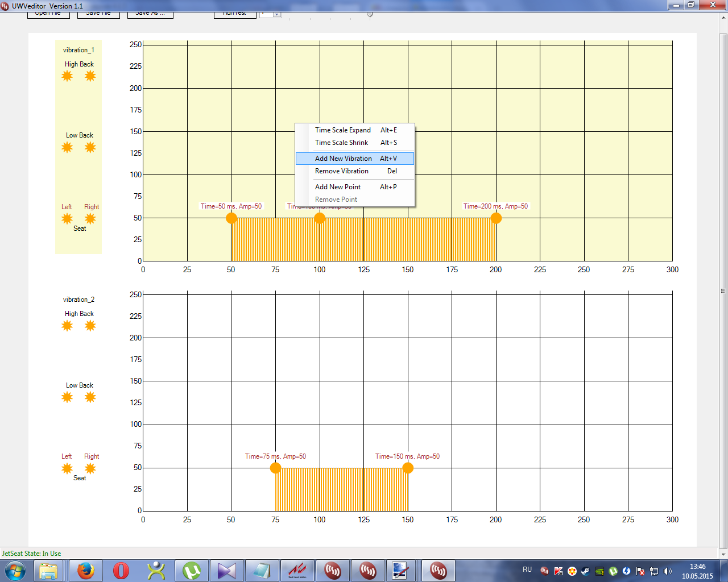This screenshot has width=728, height=582.
Task: Click the Run Test button
Action: (x=234, y=14)
